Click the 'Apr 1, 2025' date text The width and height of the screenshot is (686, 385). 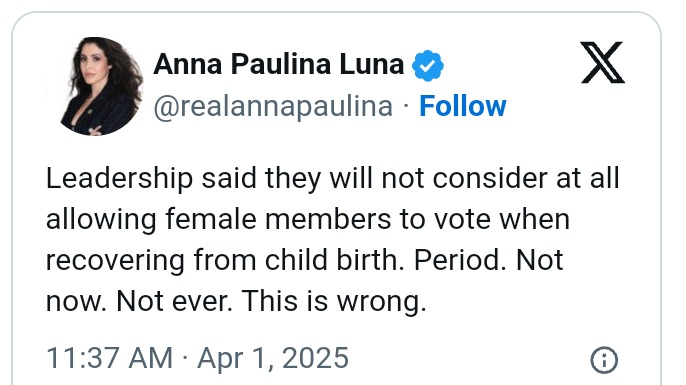click(x=273, y=358)
